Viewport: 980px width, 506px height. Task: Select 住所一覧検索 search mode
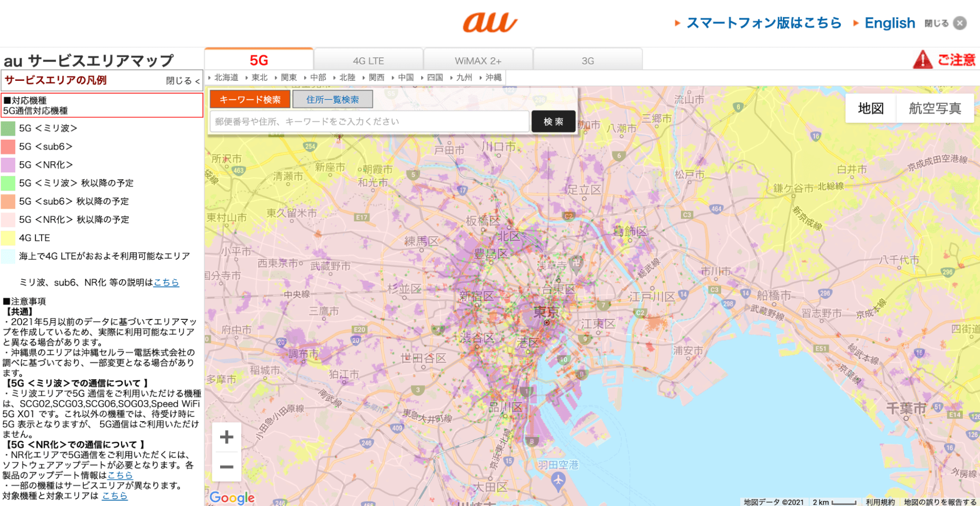tap(332, 99)
